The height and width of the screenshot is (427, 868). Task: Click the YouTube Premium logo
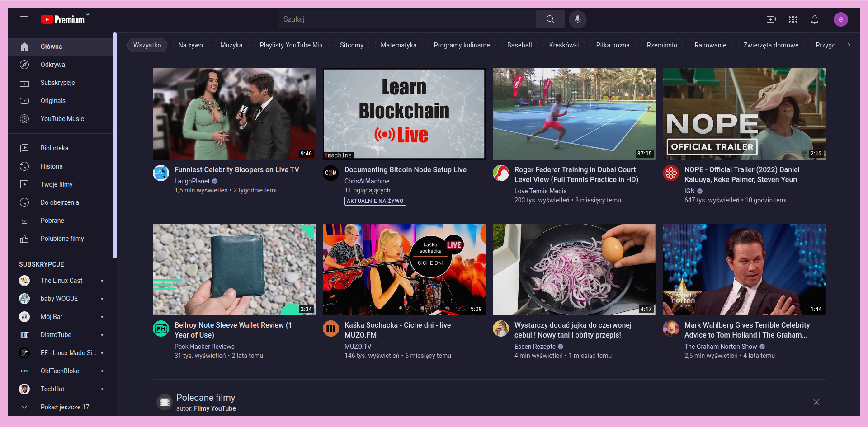click(x=63, y=19)
